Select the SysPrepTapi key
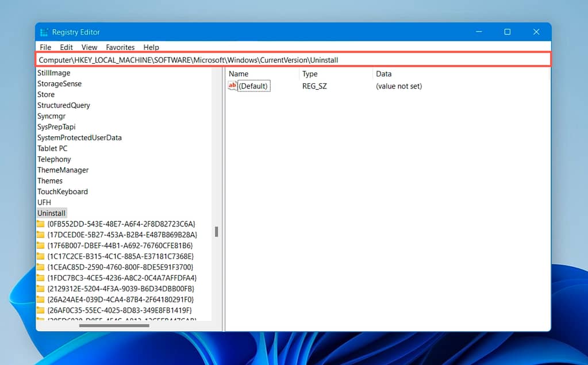Viewport: 588px width, 365px height. pos(56,127)
